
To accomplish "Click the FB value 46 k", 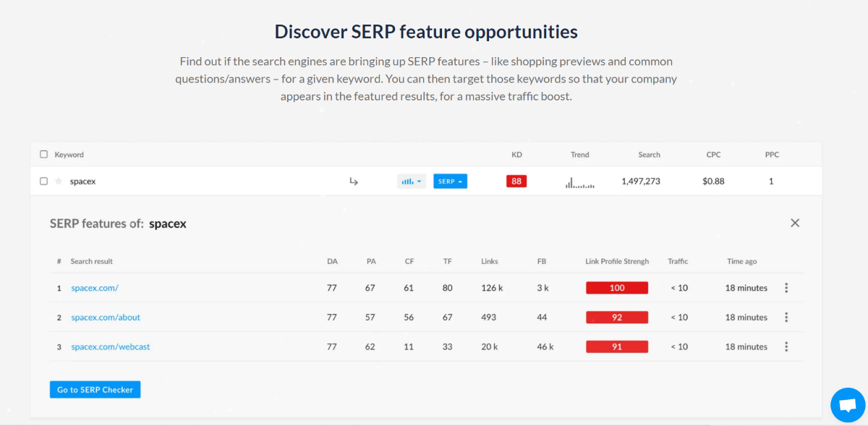I will (x=545, y=346).
